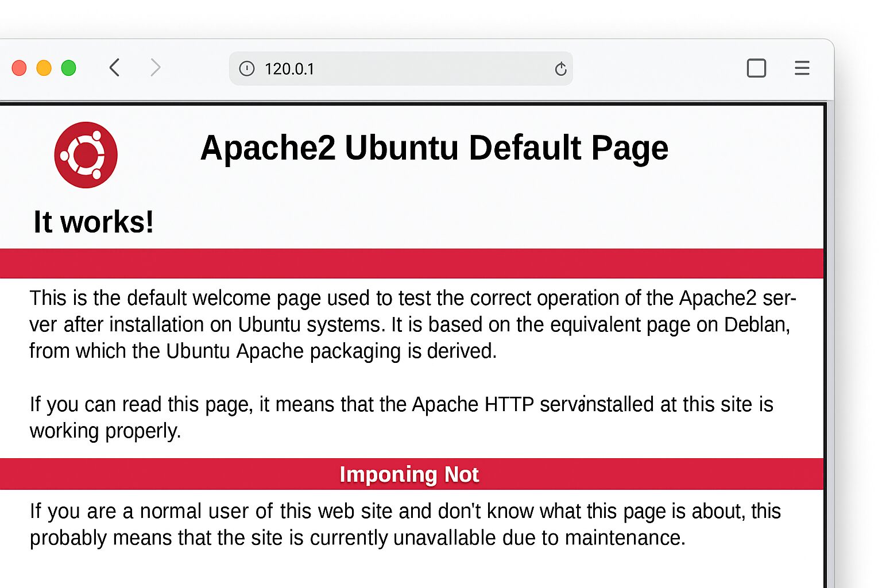Click the 'Imponing Not' section header
This screenshot has width=882, height=588.
click(x=409, y=474)
